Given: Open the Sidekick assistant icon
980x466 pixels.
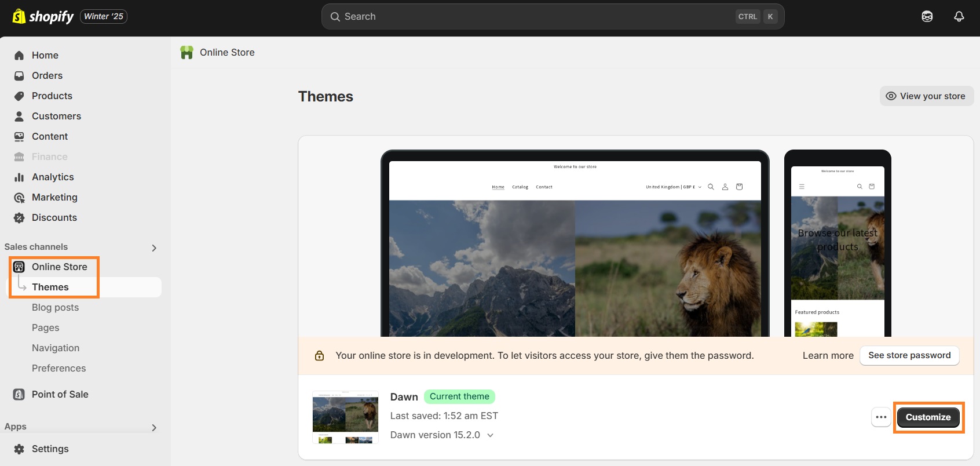Looking at the screenshot, I should [927, 17].
